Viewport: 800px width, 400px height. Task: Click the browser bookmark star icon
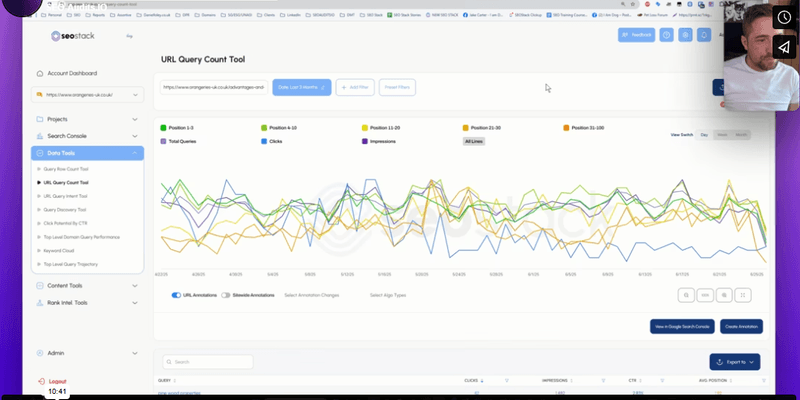click(633, 4)
